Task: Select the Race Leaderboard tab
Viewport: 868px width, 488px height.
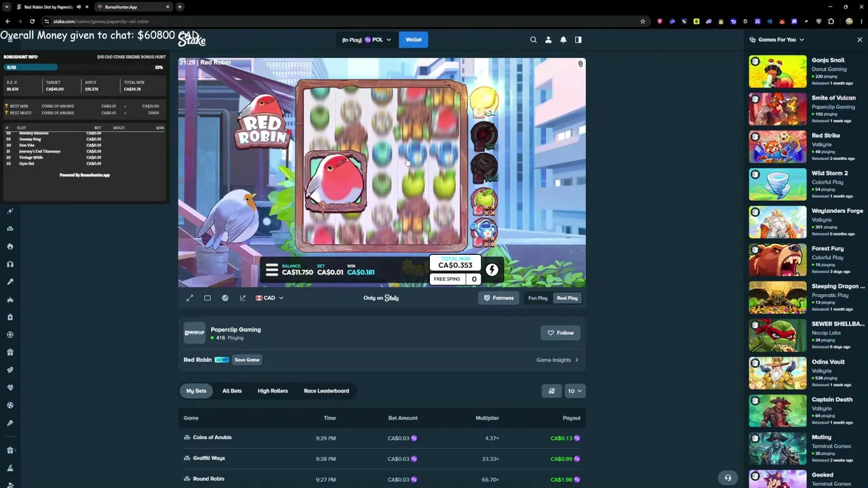Action: [x=326, y=391]
